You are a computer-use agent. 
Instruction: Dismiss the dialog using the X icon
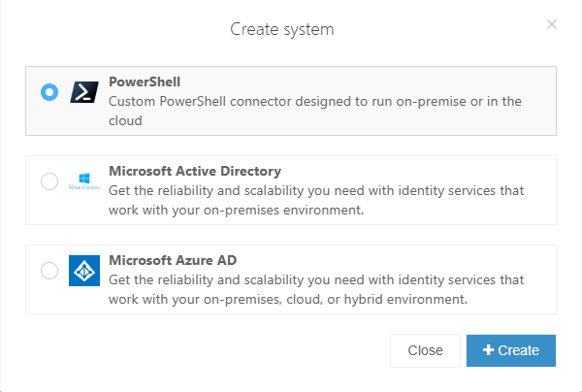(552, 24)
